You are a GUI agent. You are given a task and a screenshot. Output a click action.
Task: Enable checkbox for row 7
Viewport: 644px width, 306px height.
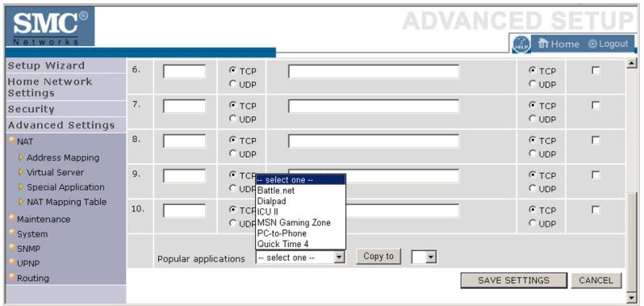point(596,106)
